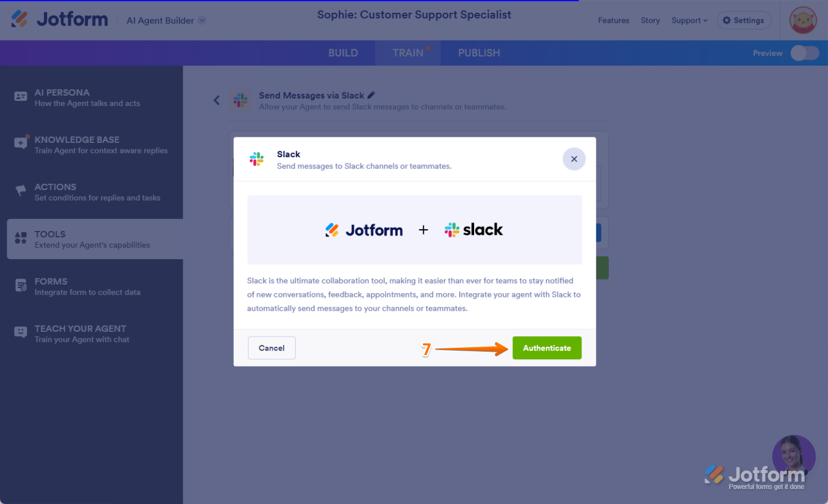The height and width of the screenshot is (504, 828).
Task: Open the AI Persona section
Action: click(95, 97)
